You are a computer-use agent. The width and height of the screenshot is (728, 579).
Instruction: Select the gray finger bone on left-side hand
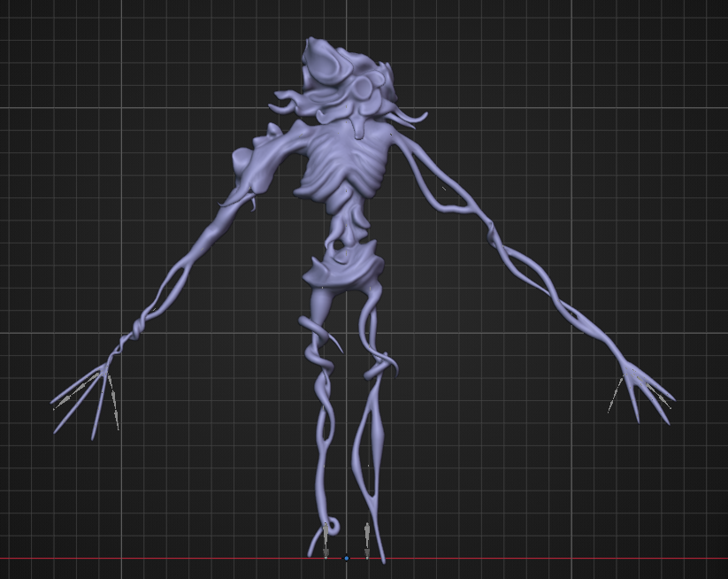[x=113, y=401]
